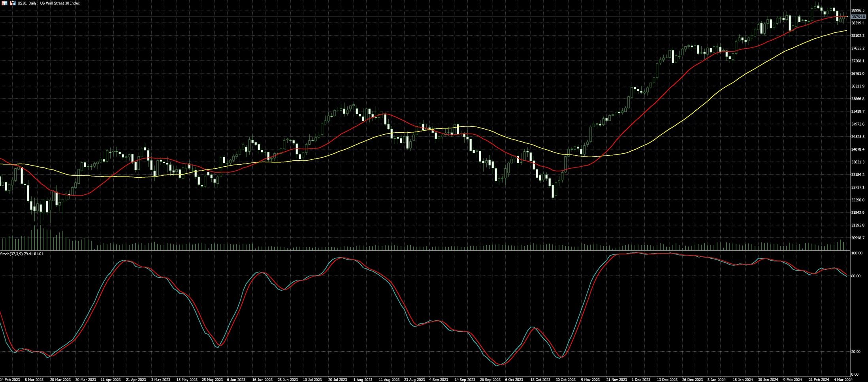Click the stochastic 0.00 level label
The image size is (868, 382).
click(855, 374)
